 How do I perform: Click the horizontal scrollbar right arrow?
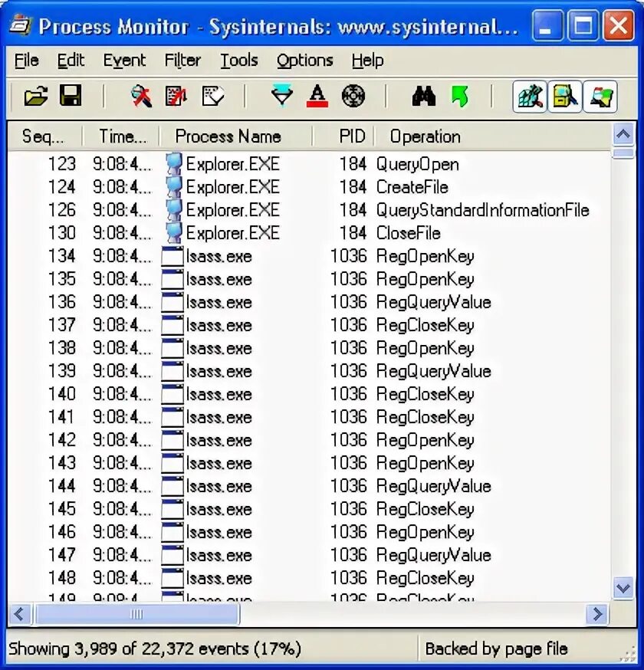pyautogui.click(x=597, y=614)
